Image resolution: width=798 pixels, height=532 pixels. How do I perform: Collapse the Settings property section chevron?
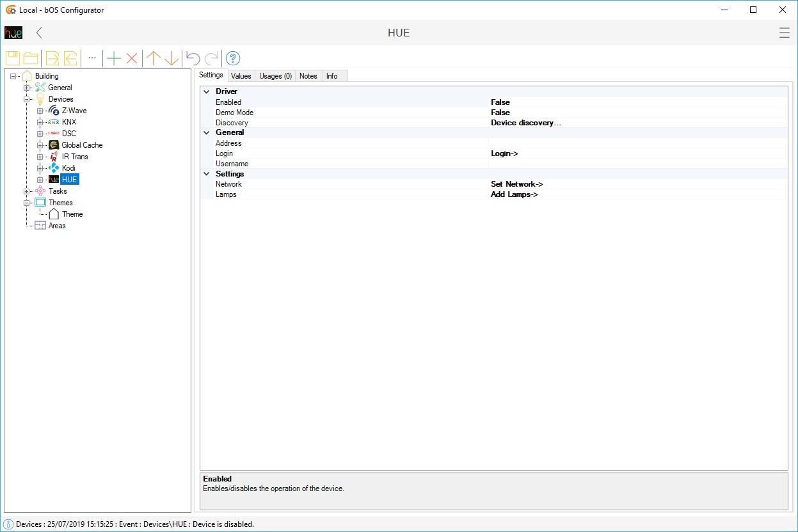pyautogui.click(x=207, y=174)
